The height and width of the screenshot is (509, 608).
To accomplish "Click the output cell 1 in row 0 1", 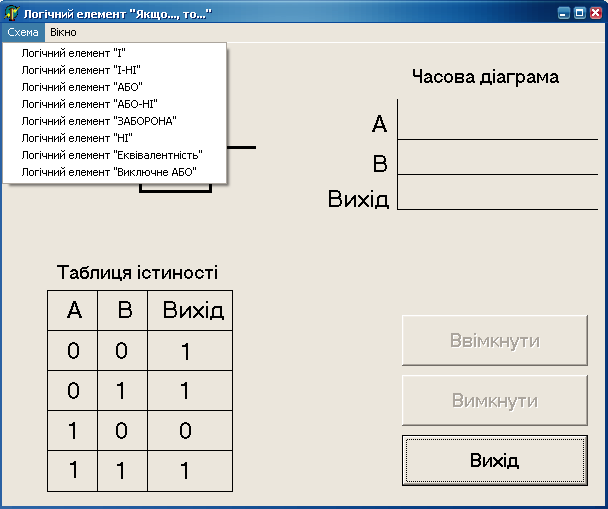I will (190, 390).
